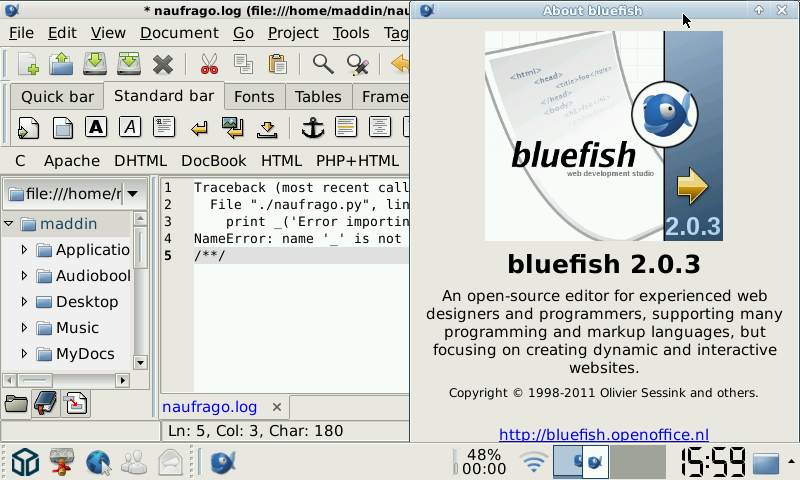This screenshot has height=480, width=800.
Task: Click the New file toolbar icon
Action: (x=28, y=64)
